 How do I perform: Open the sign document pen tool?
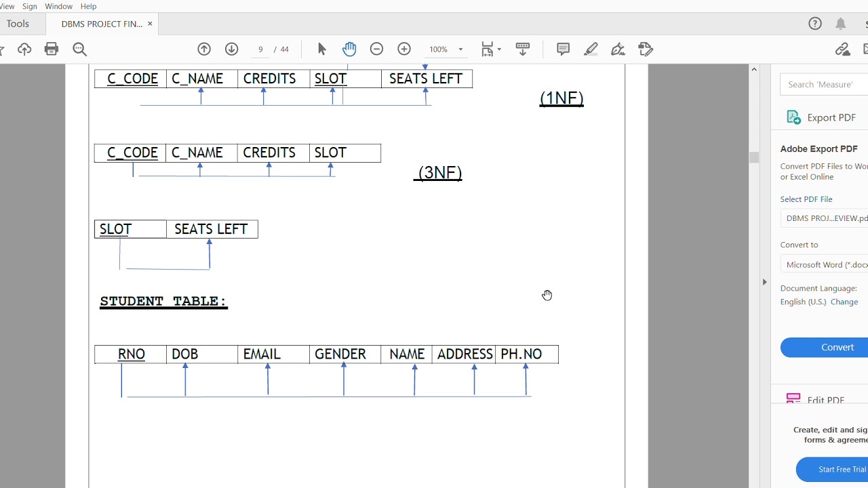click(x=618, y=49)
